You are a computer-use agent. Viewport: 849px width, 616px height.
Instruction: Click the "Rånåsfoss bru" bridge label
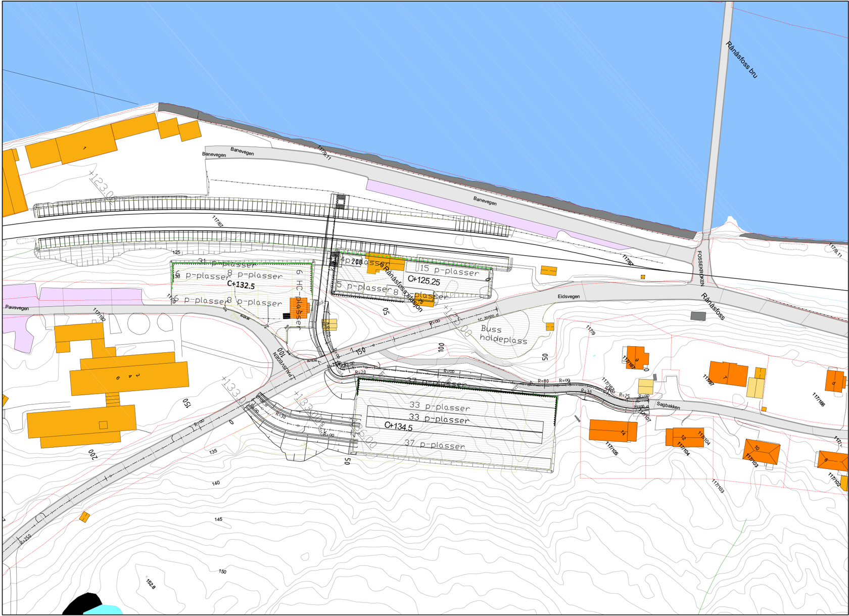[742, 60]
